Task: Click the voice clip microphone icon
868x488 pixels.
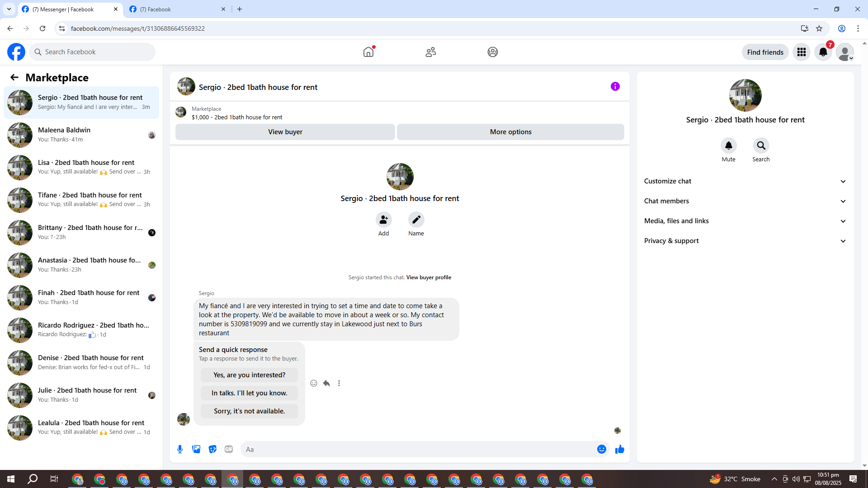Action: click(x=180, y=449)
